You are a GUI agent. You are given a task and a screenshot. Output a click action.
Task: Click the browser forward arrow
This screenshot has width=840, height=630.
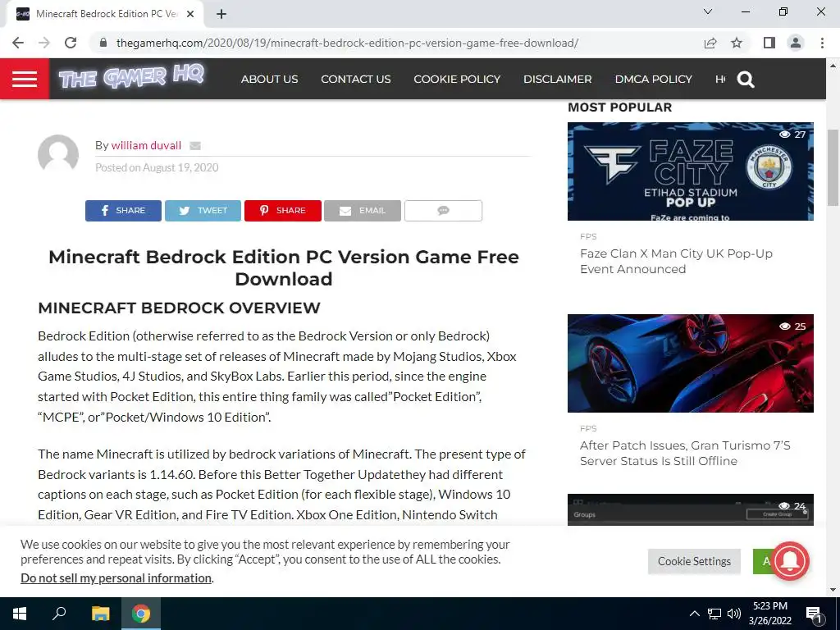[x=44, y=43]
